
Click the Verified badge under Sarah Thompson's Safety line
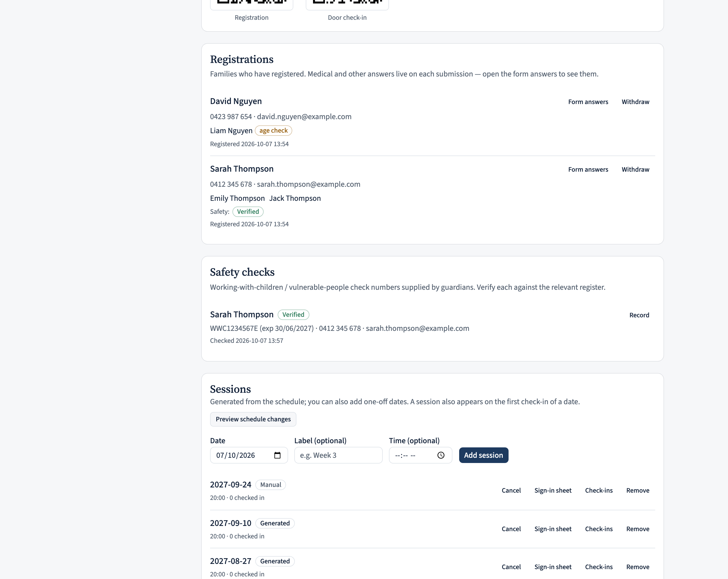click(248, 211)
